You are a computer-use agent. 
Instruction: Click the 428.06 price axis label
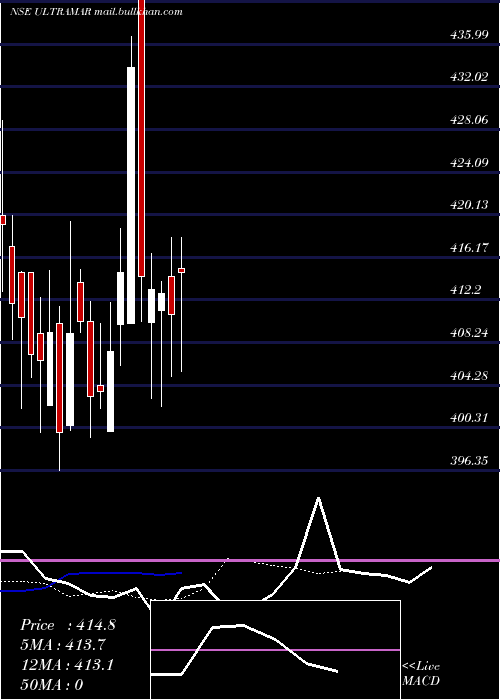(x=469, y=120)
